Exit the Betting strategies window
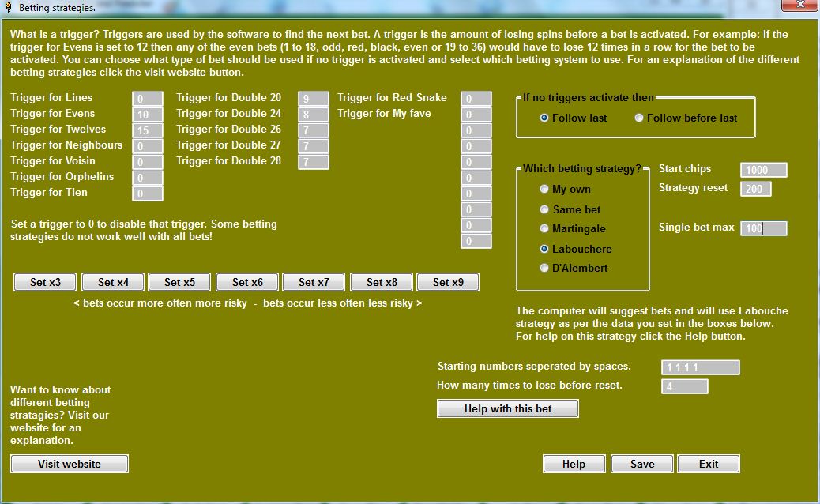The width and height of the screenshot is (820, 504). pos(709,464)
